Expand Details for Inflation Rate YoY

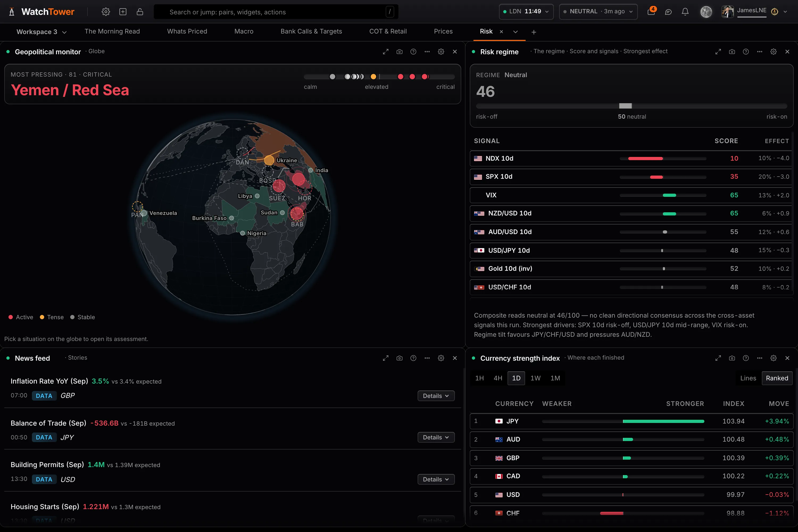coord(436,396)
